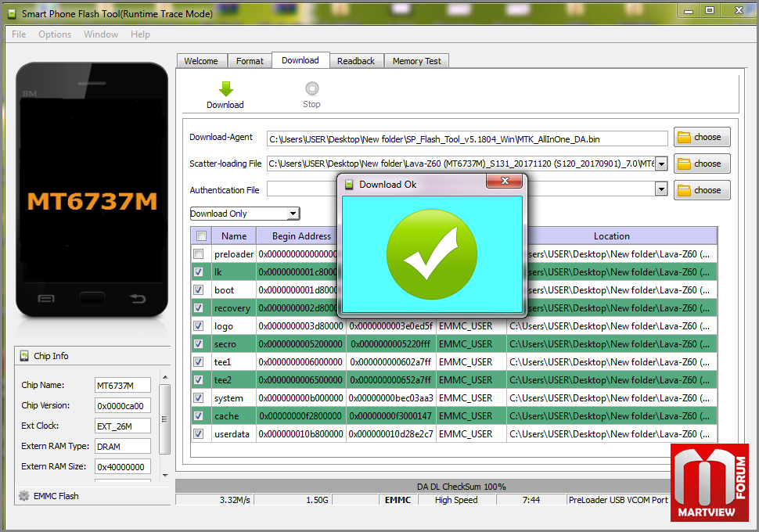Uncheck the system partition checkbox

[x=199, y=398]
